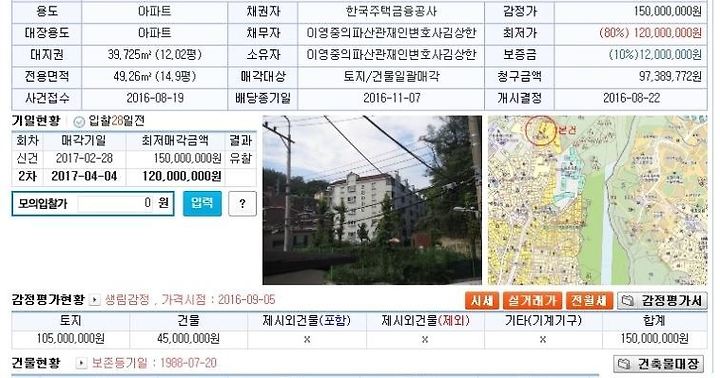Click the 채무자 name cell
This screenshot has height=378, width=720.
point(391,33)
